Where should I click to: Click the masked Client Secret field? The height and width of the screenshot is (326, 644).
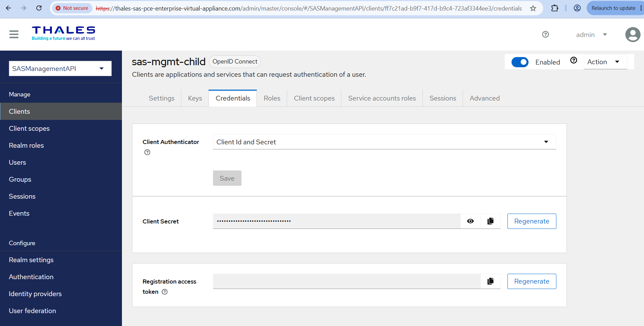tap(337, 221)
